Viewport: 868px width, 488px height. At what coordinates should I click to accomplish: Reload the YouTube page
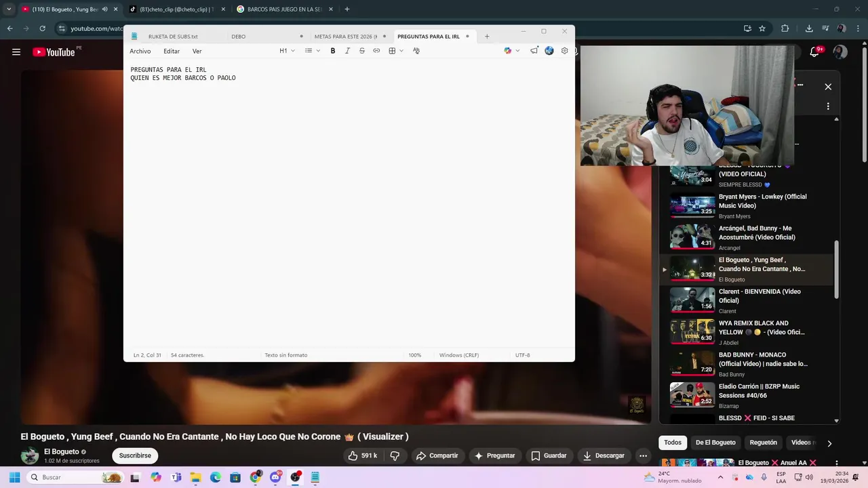42,28
